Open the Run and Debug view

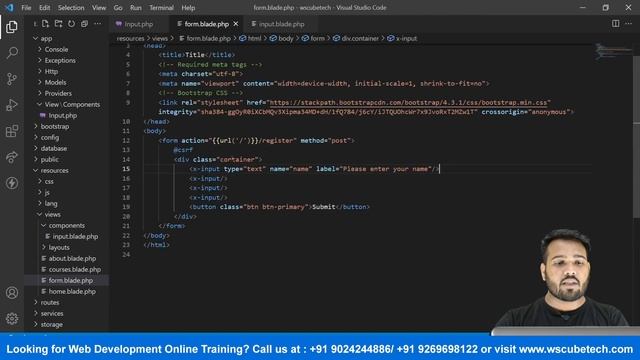click(12, 105)
